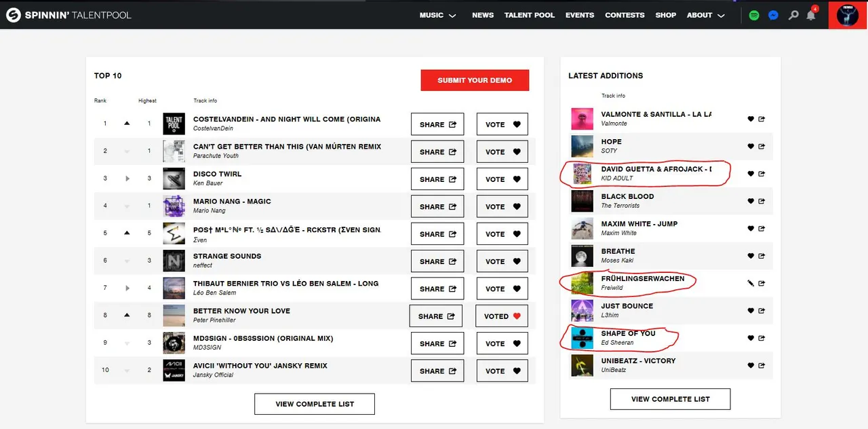This screenshot has height=429, width=868.
Task: Open the notifications bell icon
Action: (x=811, y=15)
